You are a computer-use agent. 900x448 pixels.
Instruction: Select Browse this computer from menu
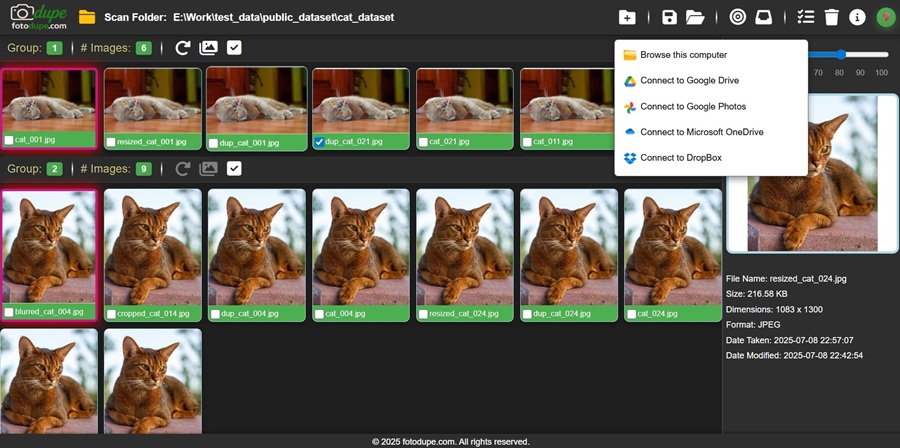tap(683, 55)
